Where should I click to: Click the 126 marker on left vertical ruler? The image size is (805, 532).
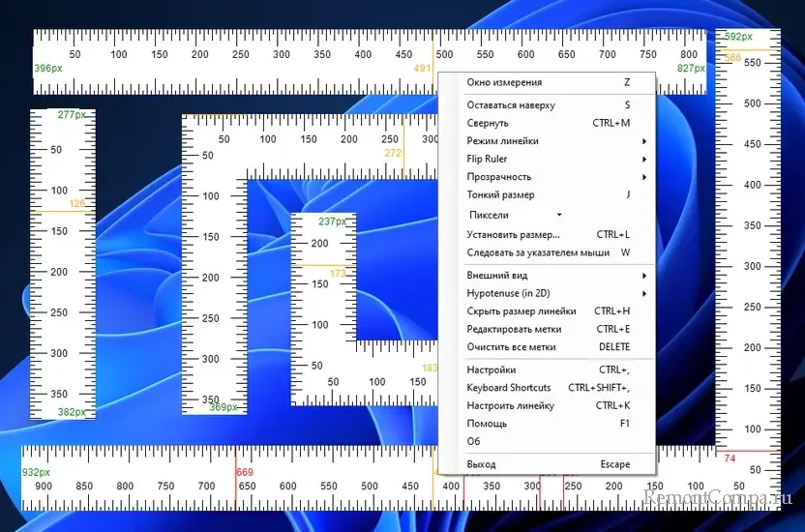[x=77, y=204]
